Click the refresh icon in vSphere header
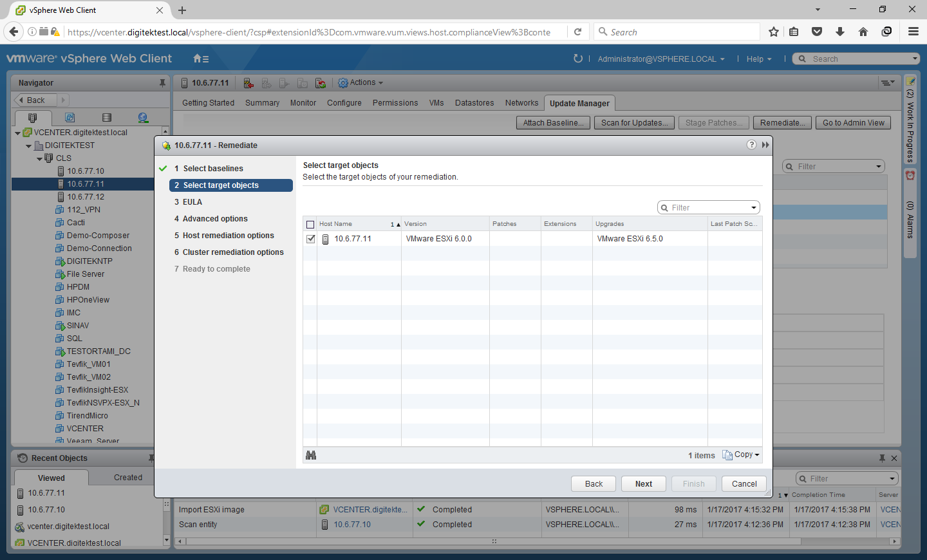The image size is (927, 560). pos(578,59)
